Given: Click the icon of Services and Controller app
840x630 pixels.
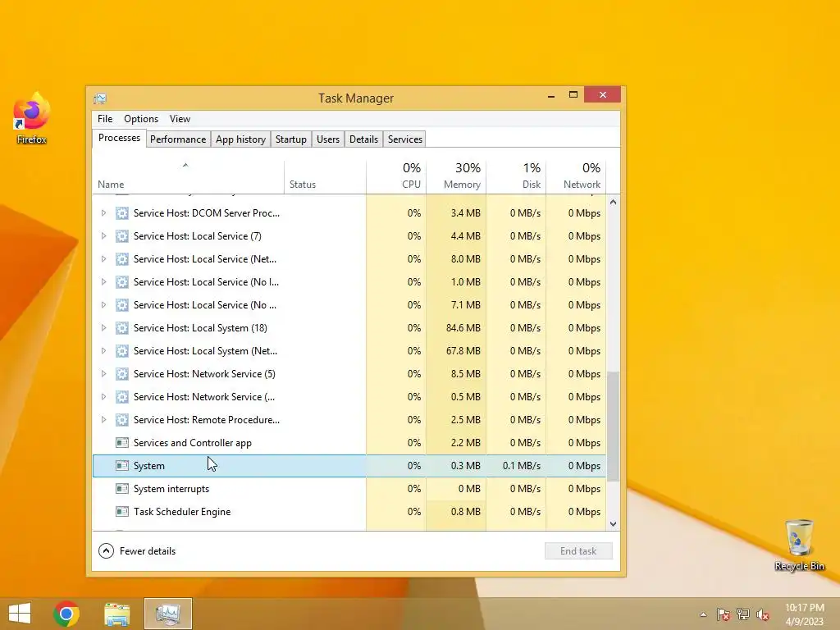Looking at the screenshot, I should point(122,443).
